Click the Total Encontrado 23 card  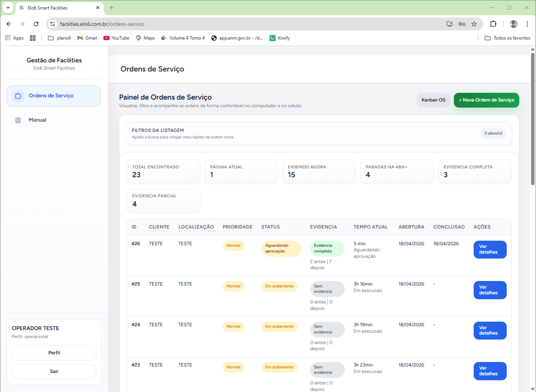[163, 171]
